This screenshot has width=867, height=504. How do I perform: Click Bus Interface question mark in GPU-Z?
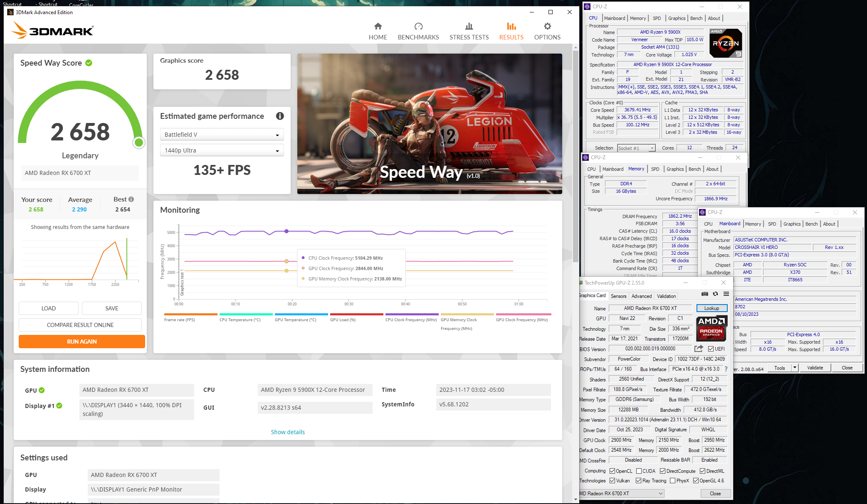point(726,369)
